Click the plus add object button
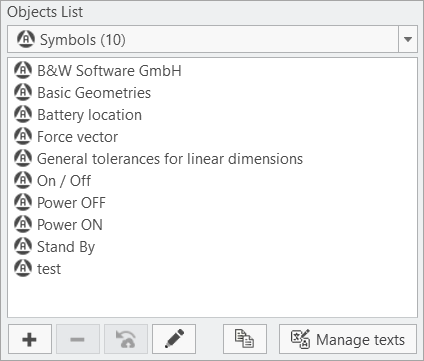 click(30, 339)
